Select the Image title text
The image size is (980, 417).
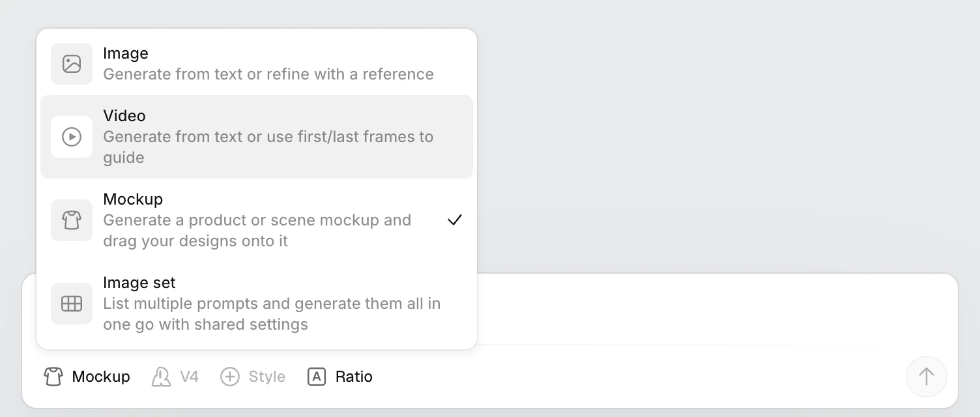126,53
